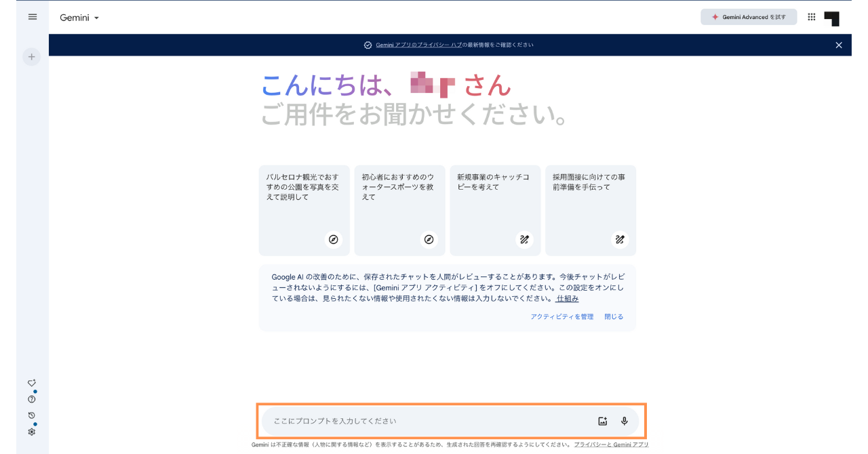Viewport: 868px width, 454px height.
Task: Select the バルセロナ観光 suggestion card
Action: (x=304, y=210)
